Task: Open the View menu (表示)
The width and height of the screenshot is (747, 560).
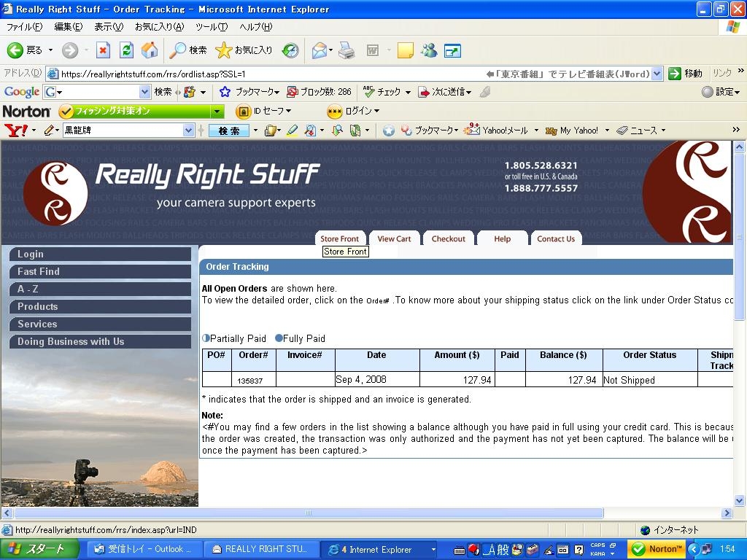Action: click(109, 27)
